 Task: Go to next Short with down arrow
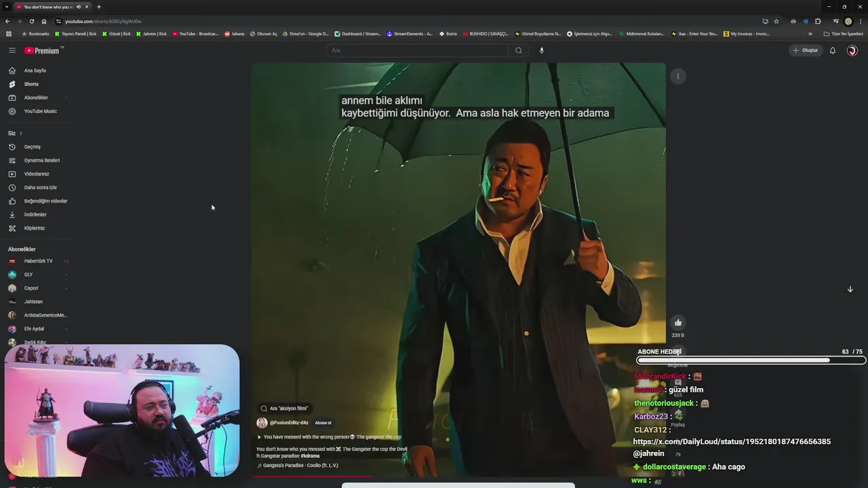pyautogui.click(x=850, y=289)
